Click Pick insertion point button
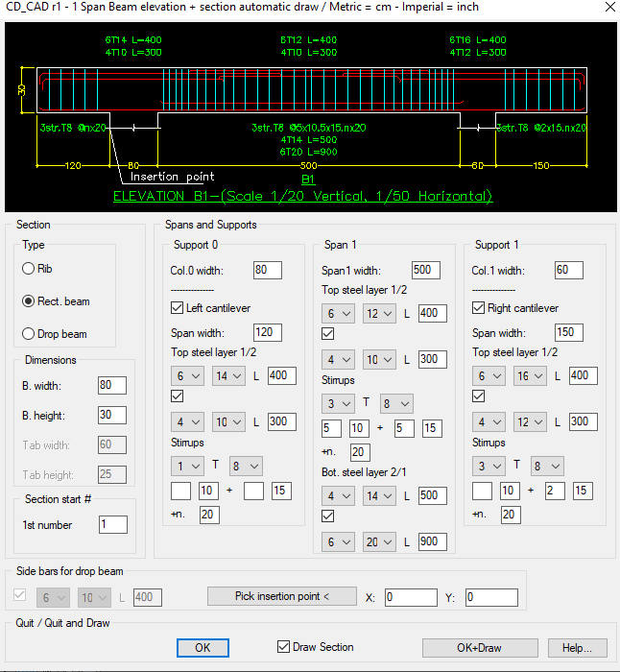This screenshot has height=672, width=620. tap(282, 596)
